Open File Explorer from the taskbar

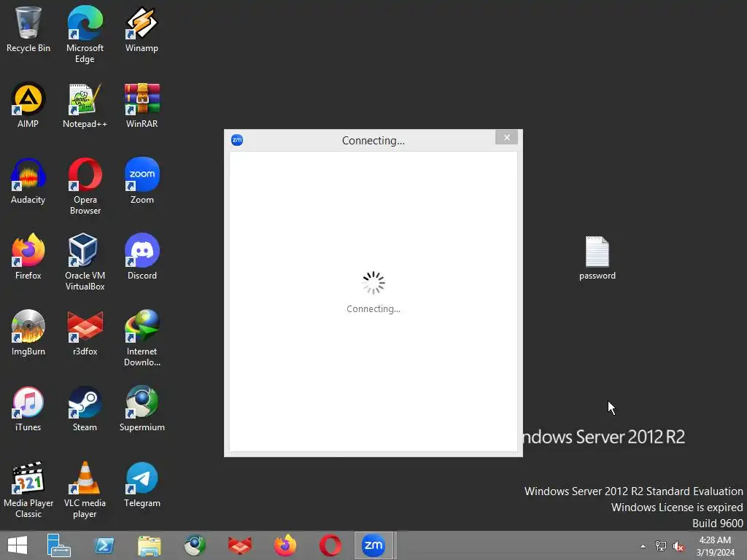click(149, 545)
